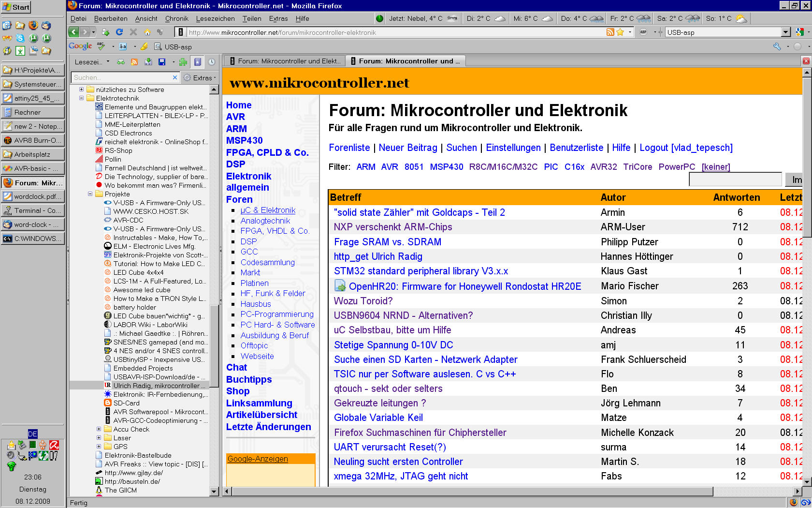Open the thread 'Wozu Toroid?'
The height and width of the screenshot is (508, 812).
pos(363,301)
